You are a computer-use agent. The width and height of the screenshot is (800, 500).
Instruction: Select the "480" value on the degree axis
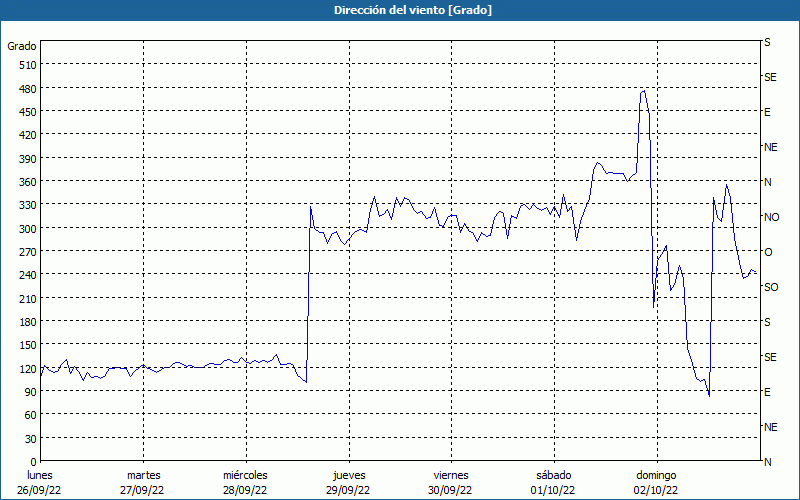28,89
